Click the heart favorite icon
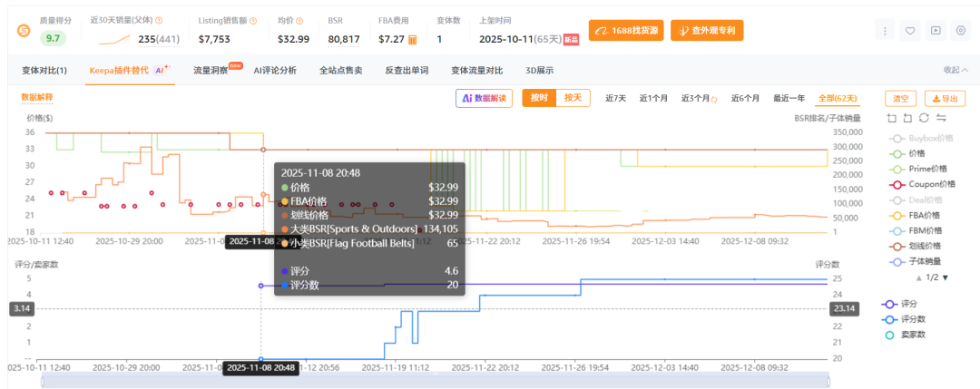 coord(911,30)
